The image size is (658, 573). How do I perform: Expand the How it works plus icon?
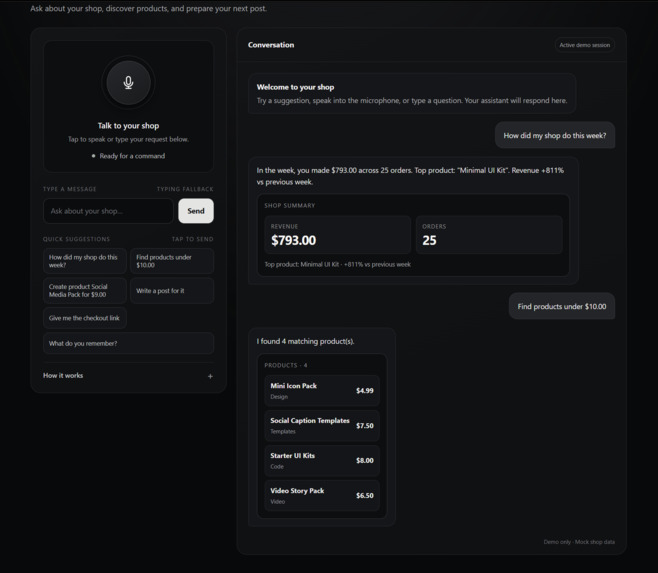click(x=210, y=377)
